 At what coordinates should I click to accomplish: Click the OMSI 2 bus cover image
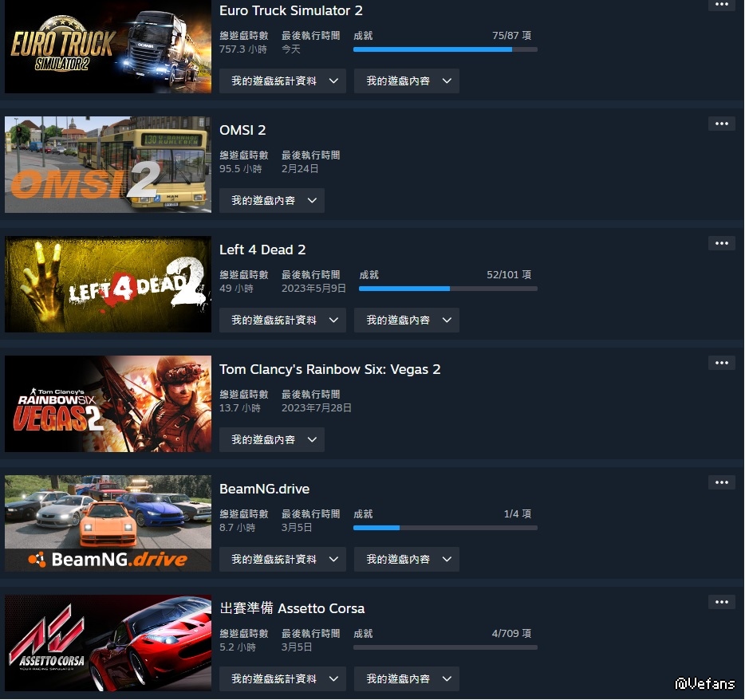pyautogui.click(x=108, y=165)
